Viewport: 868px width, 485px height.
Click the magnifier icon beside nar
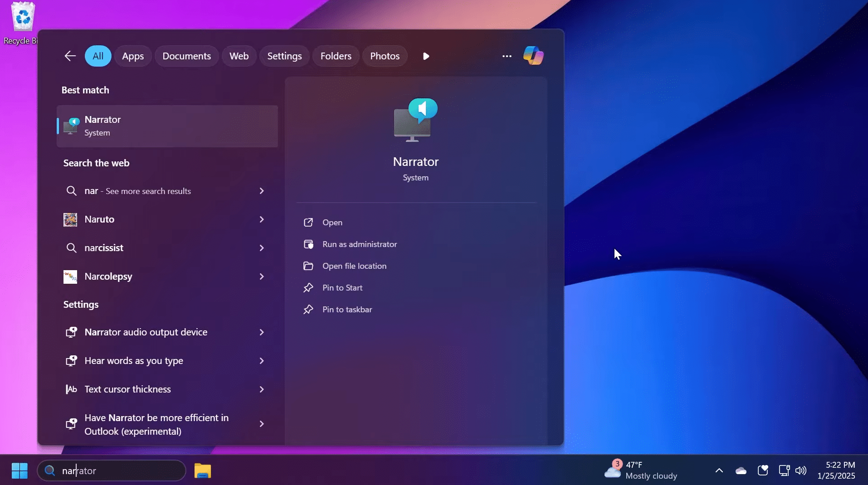71,191
